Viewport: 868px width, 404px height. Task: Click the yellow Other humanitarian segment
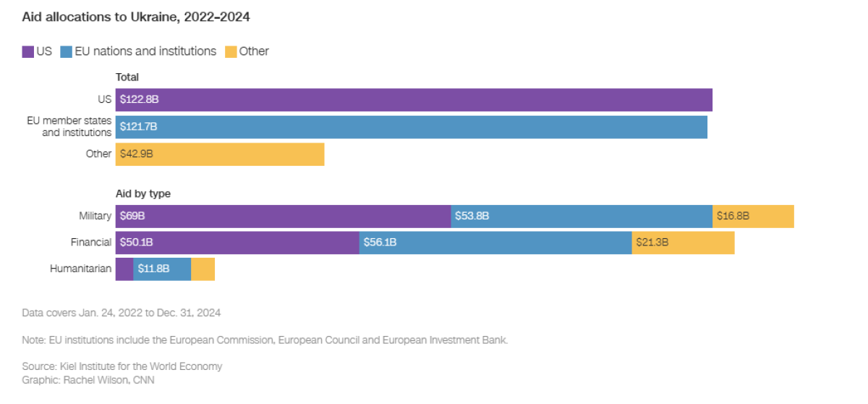(203, 269)
